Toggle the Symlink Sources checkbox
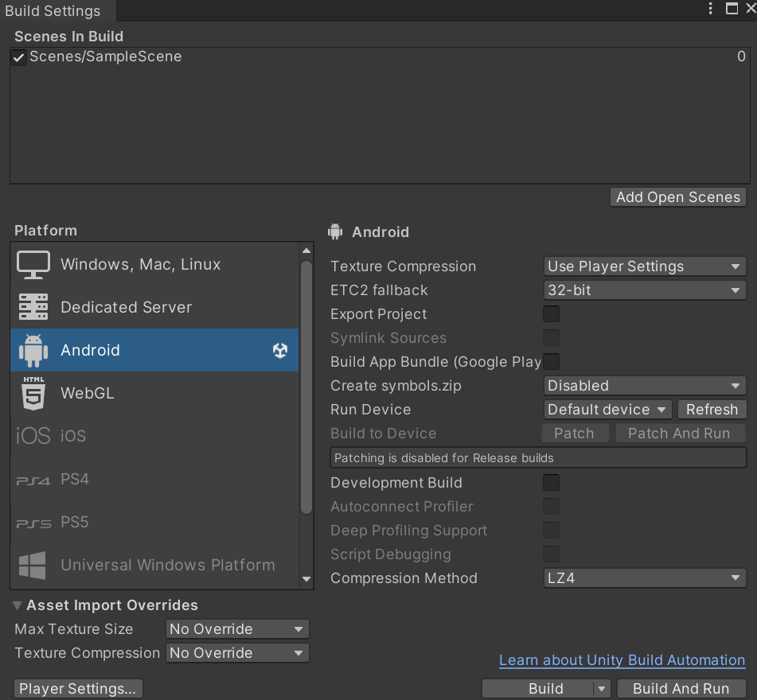Viewport: 757px width, 700px height. (551, 338)
